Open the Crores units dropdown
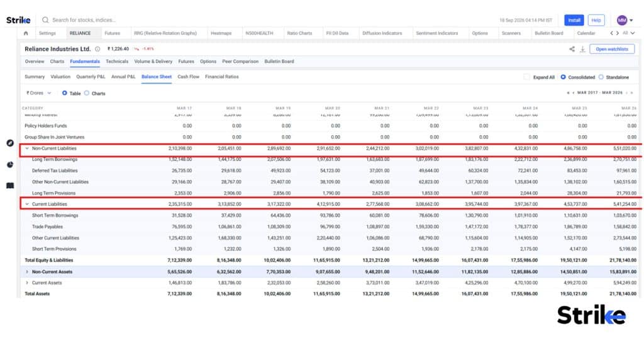Screen dimensions: 644x341 pyautogui.click(x=39, y=93)
